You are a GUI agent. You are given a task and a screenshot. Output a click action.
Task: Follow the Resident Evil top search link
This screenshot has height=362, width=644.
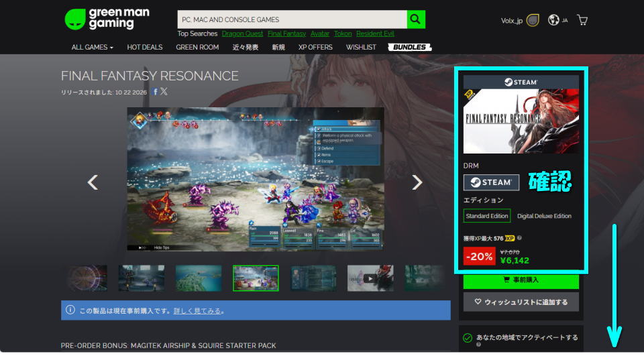[x=375, y=34]
